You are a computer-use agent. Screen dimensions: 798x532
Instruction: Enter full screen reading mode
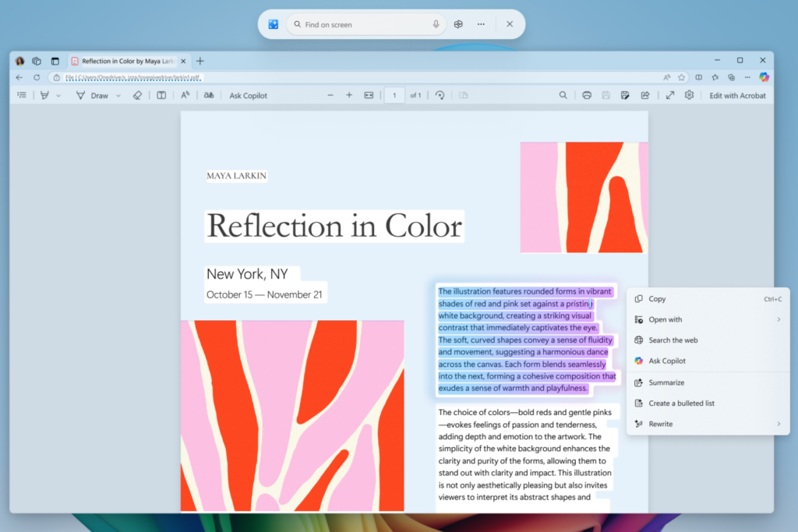[669, 94]
